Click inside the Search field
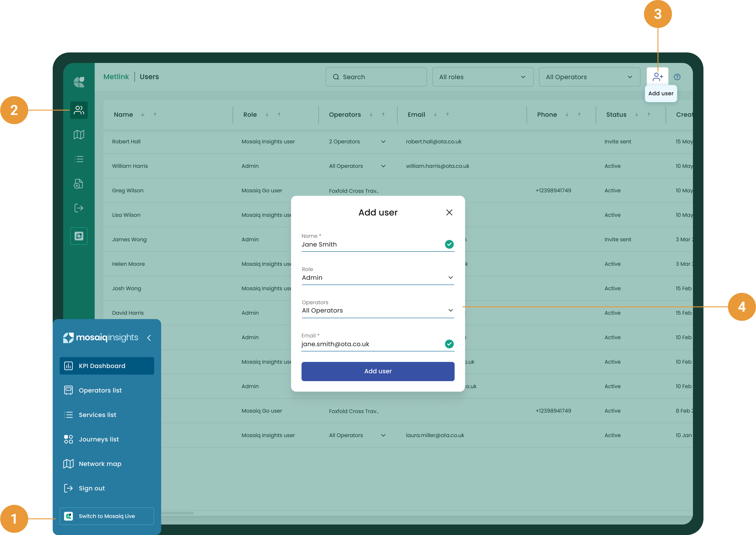This screenshot has width=756, height=535. [x=376, y=77]
